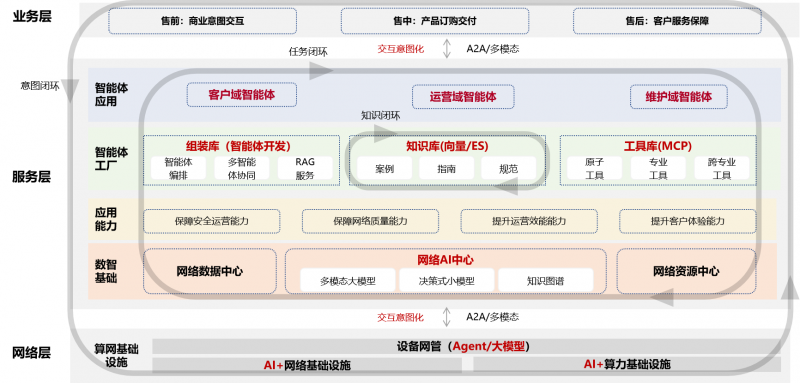Select the 运营域智能体 block
The height and width of the screenshot is (383, 800).
click(x=463, y=97)
